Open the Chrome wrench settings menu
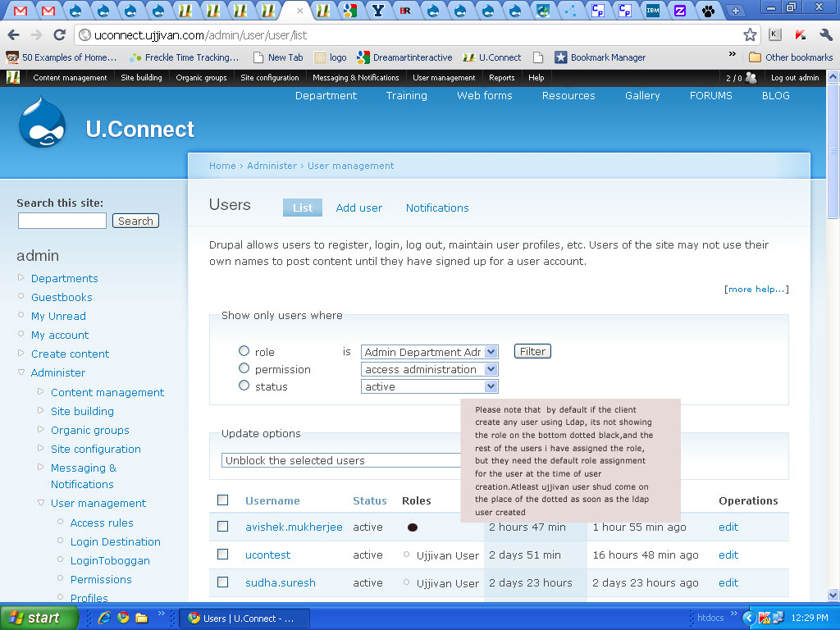The height and width of the screenshot is (630, 840). 825,34
